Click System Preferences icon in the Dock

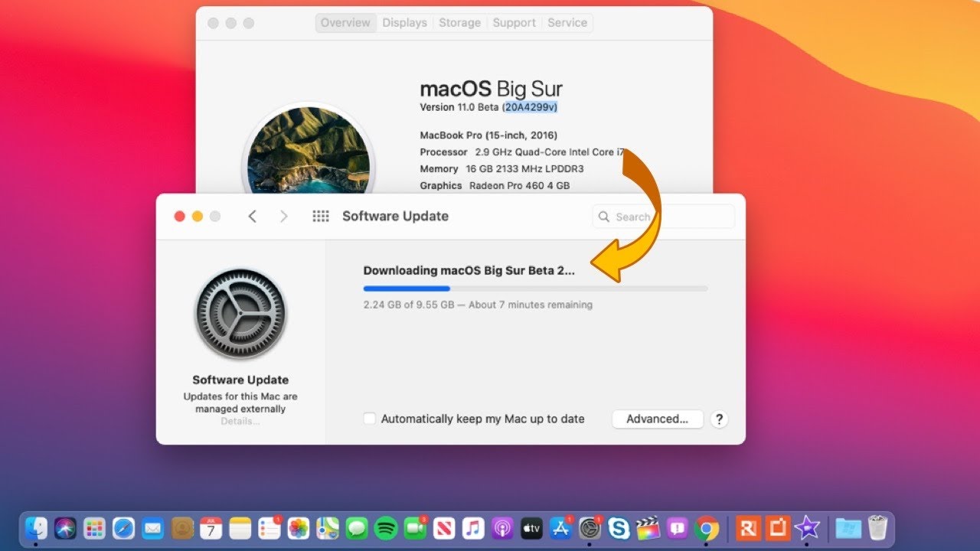(590, 528)
